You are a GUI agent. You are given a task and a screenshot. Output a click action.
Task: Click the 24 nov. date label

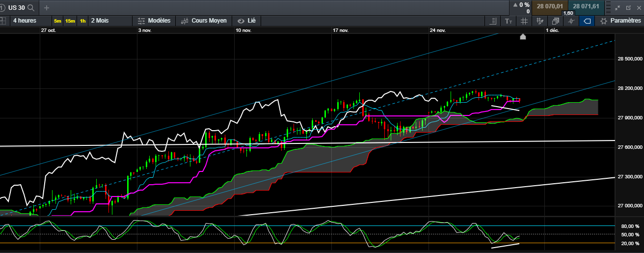(438, 30)
